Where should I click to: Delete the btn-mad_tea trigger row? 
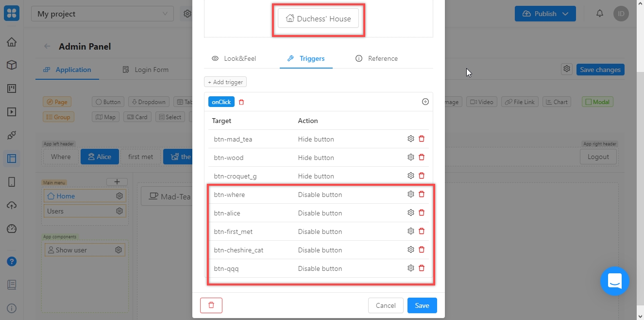(x=422, y=139)
